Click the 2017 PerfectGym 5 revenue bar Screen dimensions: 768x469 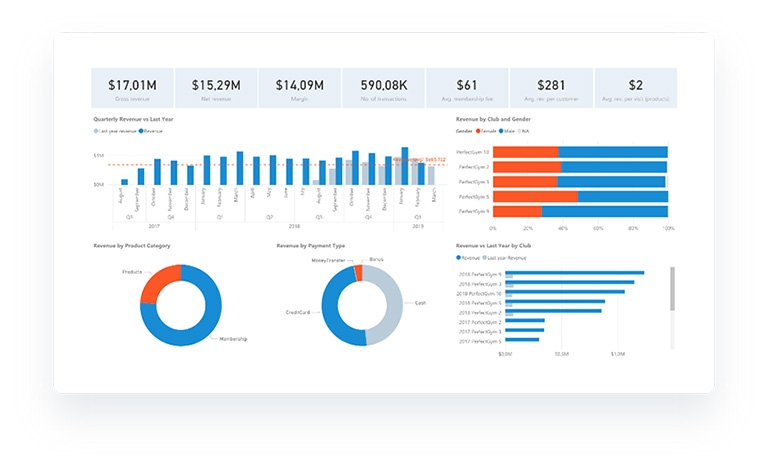(522, 340)
